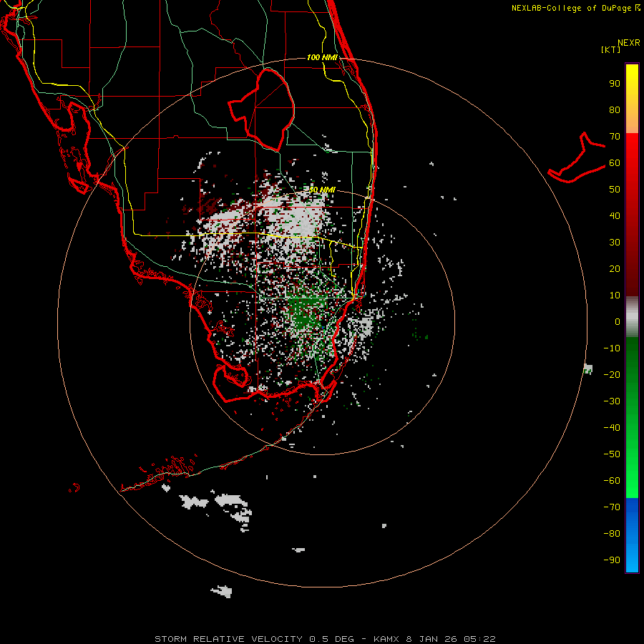Click the -10 value on the velocity scale
644x644 pixels.
[612, 348]
